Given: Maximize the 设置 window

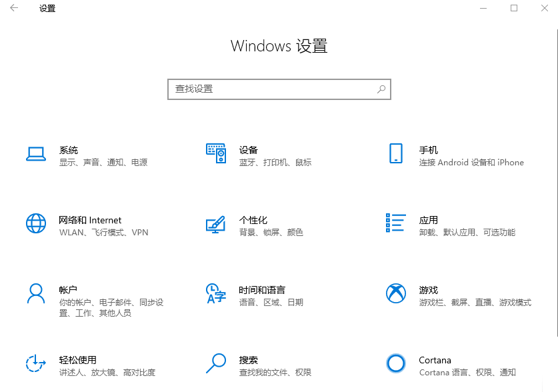Looking at the screenshot, I should (x=514, y=8).
